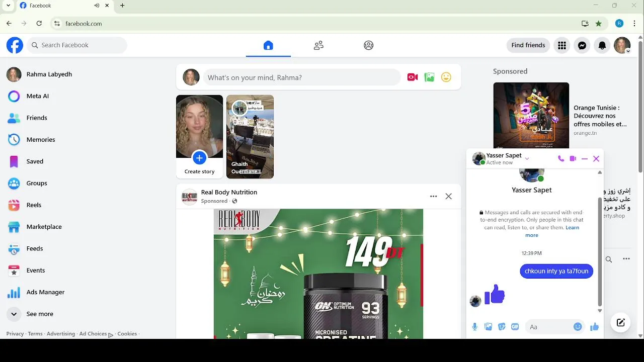
Task: Open a new browser tab
Action: click(x=122, y=6)
